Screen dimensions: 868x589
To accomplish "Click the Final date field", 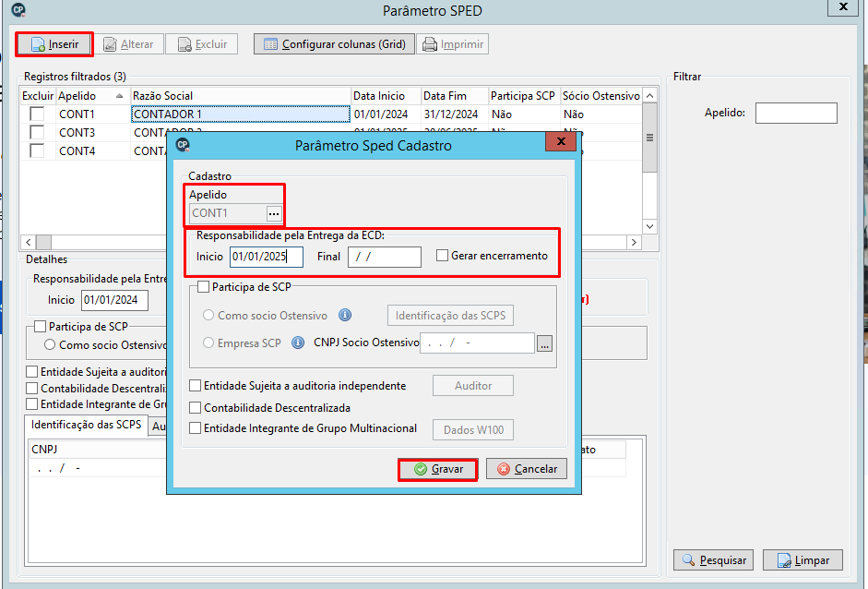I will pos(384,257).
